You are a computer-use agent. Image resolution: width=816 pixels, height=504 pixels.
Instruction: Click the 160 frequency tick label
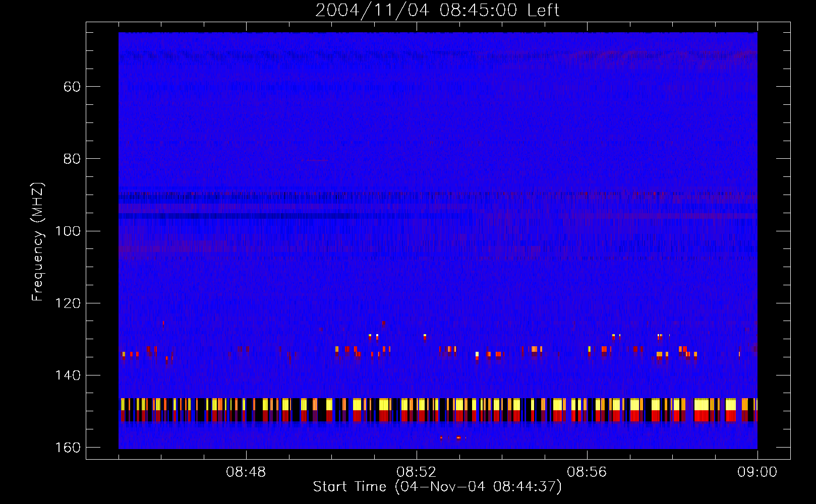point(68,448)
